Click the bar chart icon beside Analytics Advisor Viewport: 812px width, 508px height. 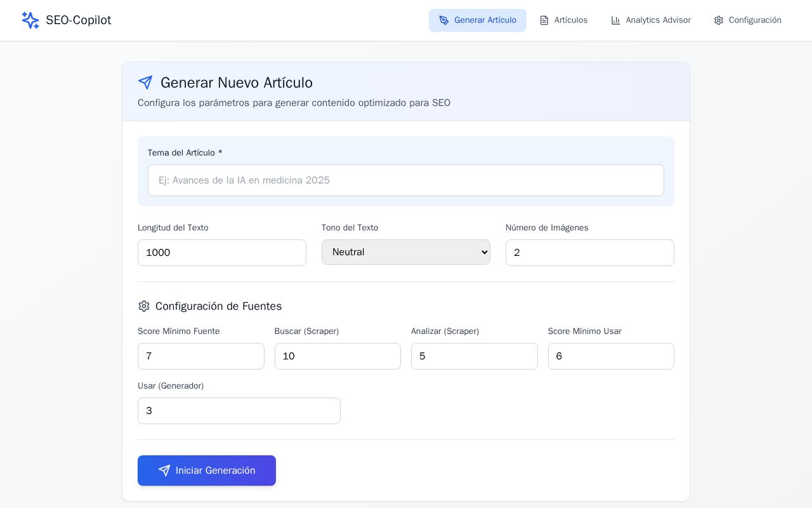click(x=616, y=20)
